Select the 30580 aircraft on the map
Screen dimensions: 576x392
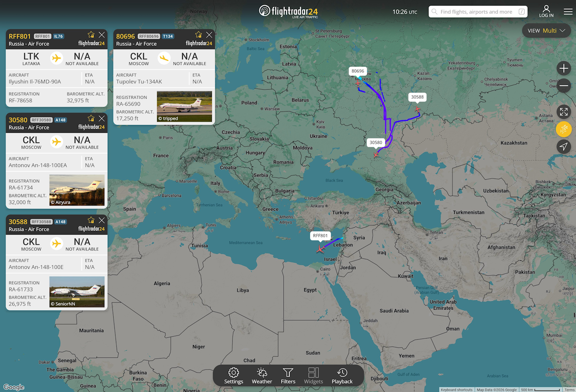click(376, 155)
